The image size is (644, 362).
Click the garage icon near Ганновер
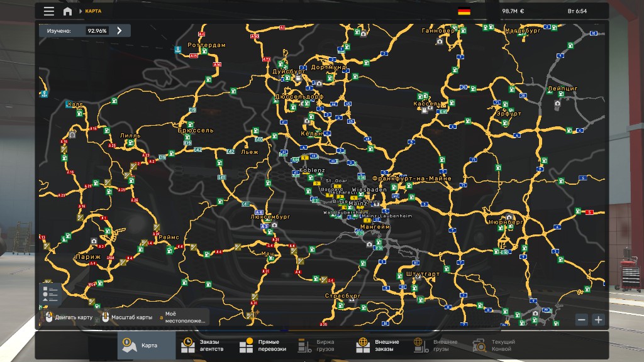pyautogui.click(x=440, y=41)
